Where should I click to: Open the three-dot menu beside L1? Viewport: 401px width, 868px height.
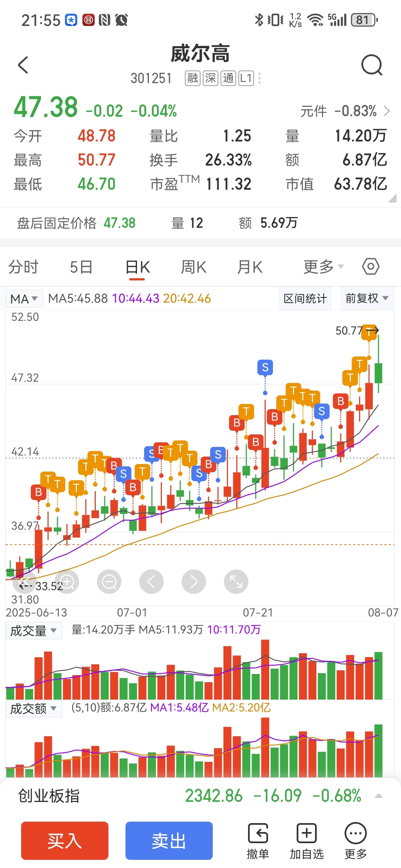pos(260,78)
